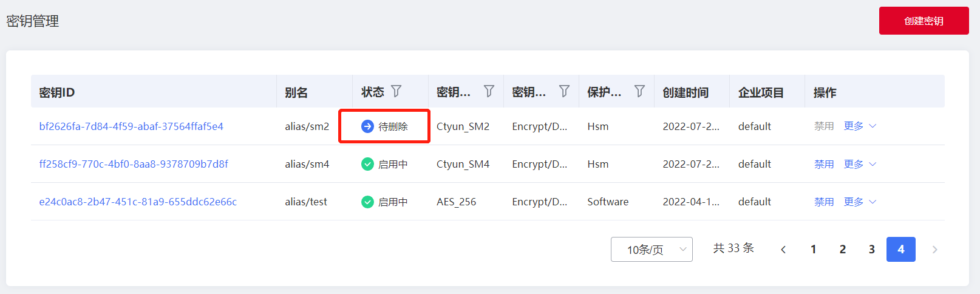Click 禁用 in the alias/test row
The height and width of the screenshot is (294, 980).
point(824,202)
